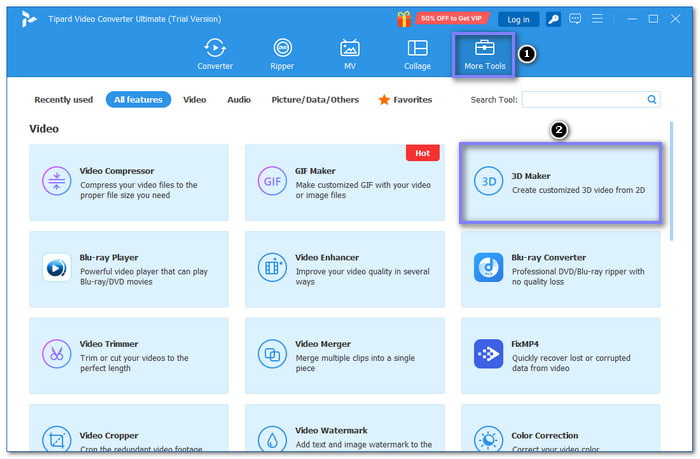Click the favorites star icon
The width and height of the screenshot is (700, 459).
point(384,100)
